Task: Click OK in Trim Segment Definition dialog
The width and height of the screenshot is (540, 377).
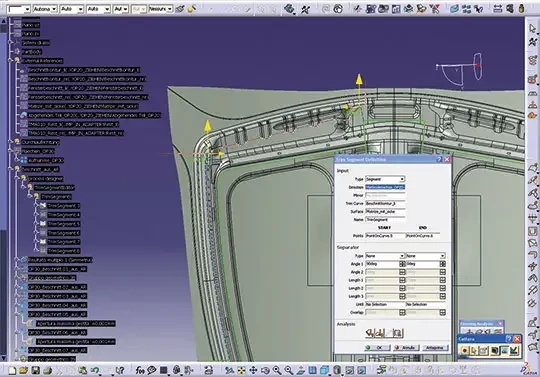Action: 378,348
